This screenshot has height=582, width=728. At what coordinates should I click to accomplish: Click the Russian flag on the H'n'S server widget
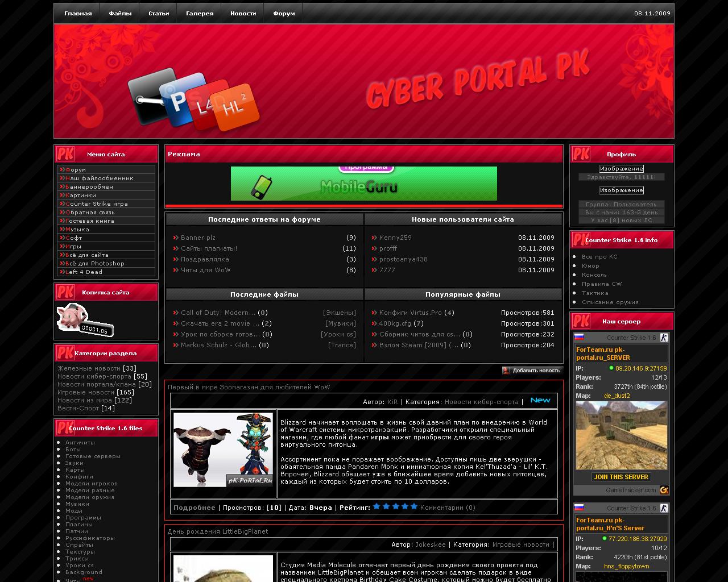[579, 508]
